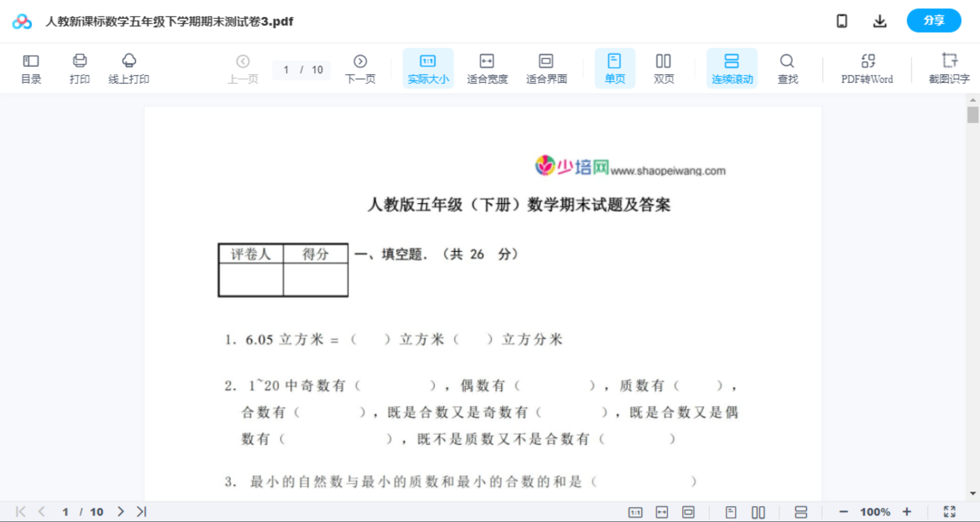980x522 pixels.
Task: Switch to 单页 single page mode
Action: tap(615, 68)
